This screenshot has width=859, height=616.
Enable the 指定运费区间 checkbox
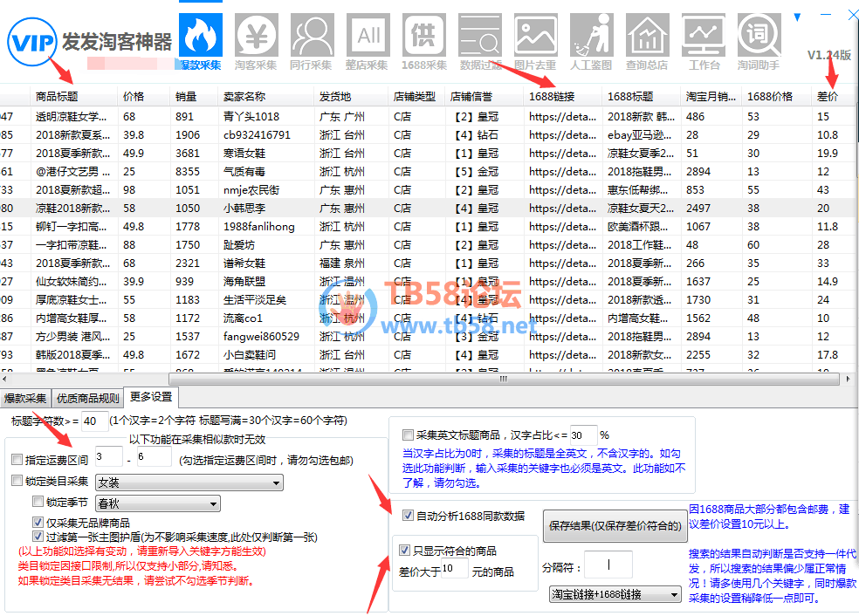tap(17, 460)
